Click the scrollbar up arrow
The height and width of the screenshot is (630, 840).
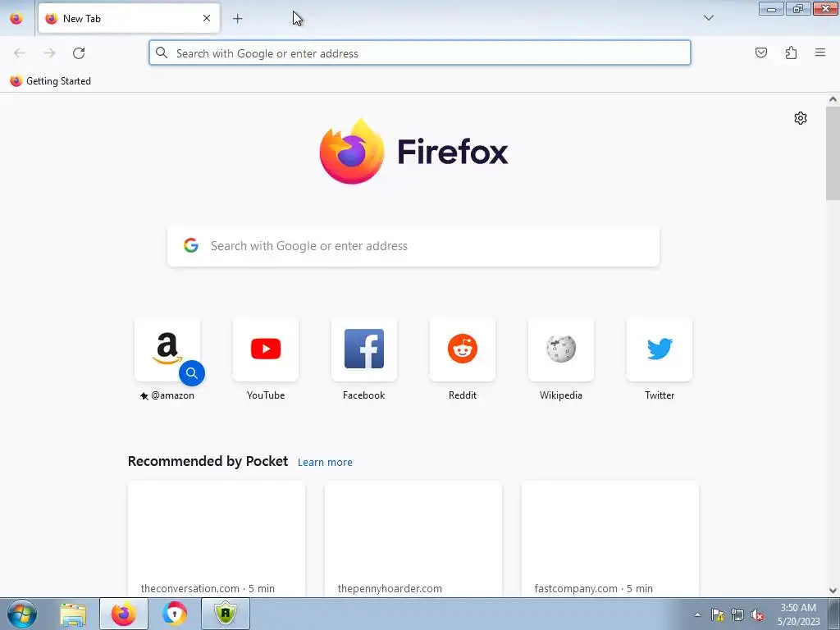click(x=833, y=99)
